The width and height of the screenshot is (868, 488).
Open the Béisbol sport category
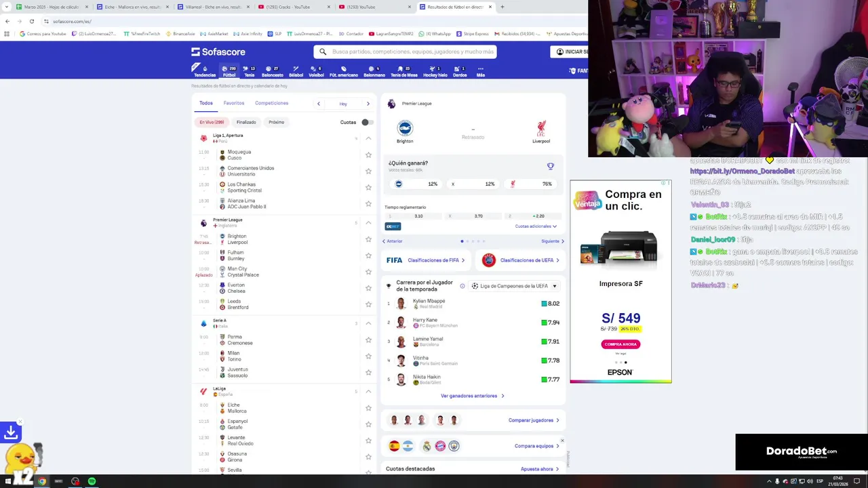pos(296,71)
